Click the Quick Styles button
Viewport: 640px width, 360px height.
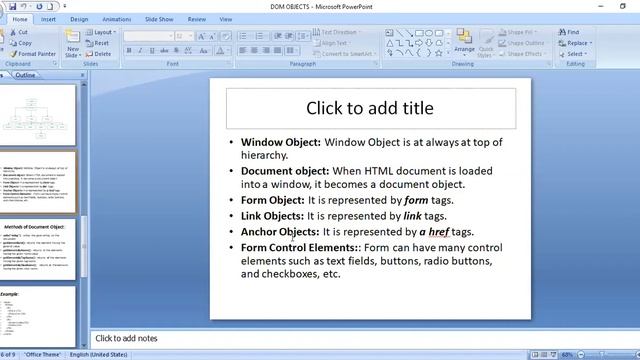coord(486,43)
